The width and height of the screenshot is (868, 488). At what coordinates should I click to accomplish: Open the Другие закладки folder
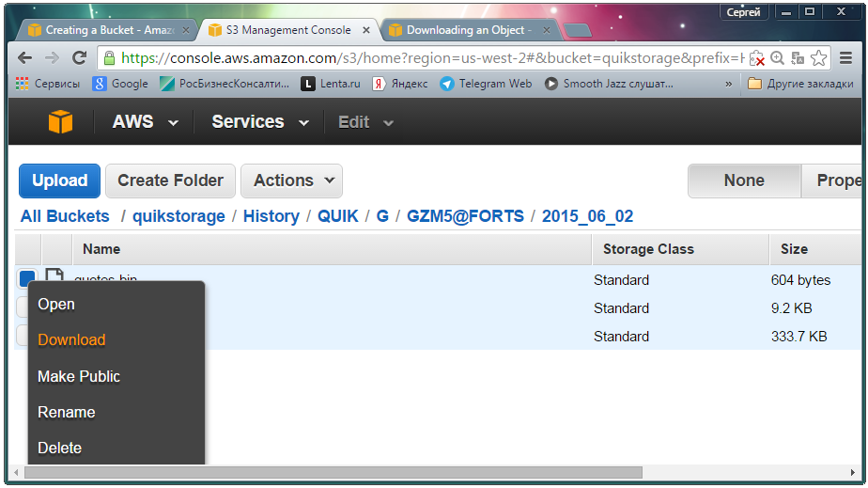click(x=800, y=84)
